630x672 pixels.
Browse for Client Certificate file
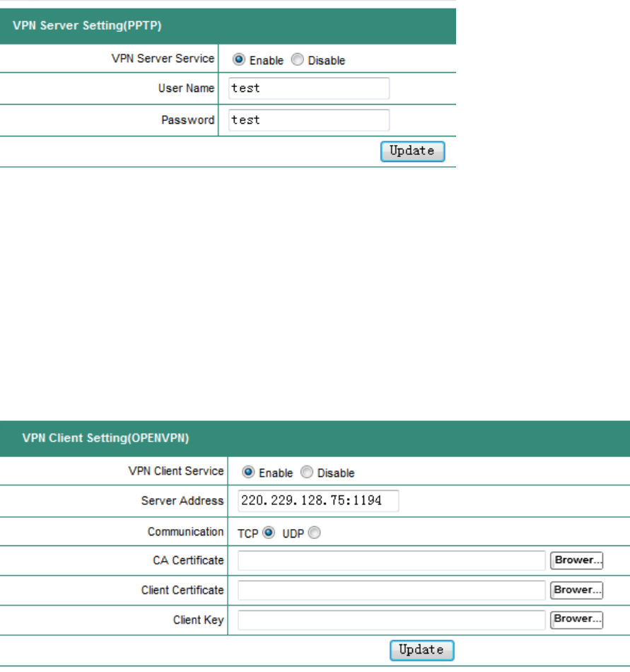(x=576, y=590)
